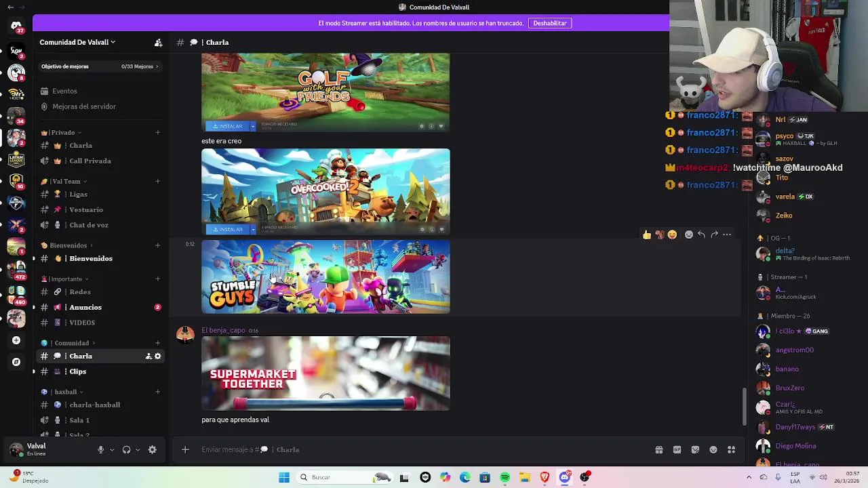Open the GIF picker
The image size is (868, 488).
point(677,449)
